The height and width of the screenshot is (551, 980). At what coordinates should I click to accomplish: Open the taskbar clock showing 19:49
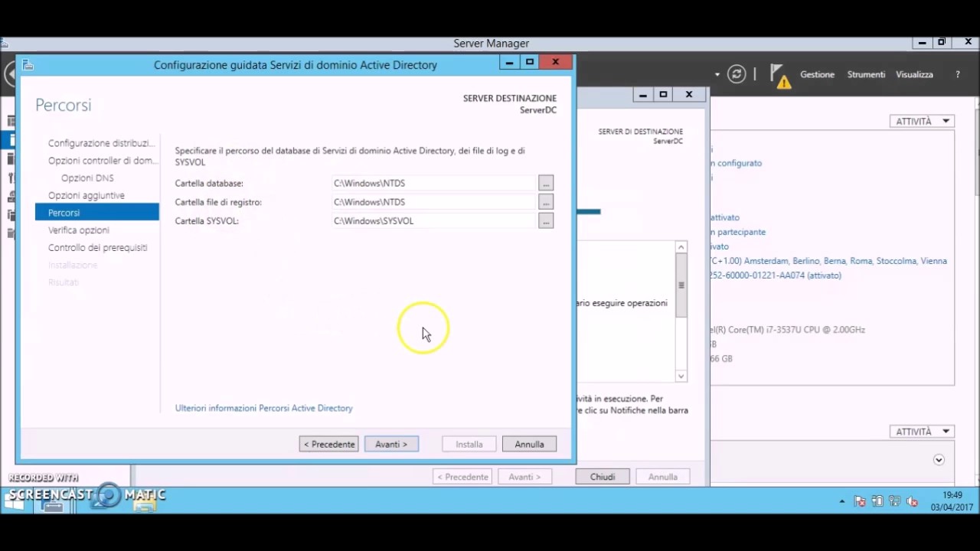[952, 501]
